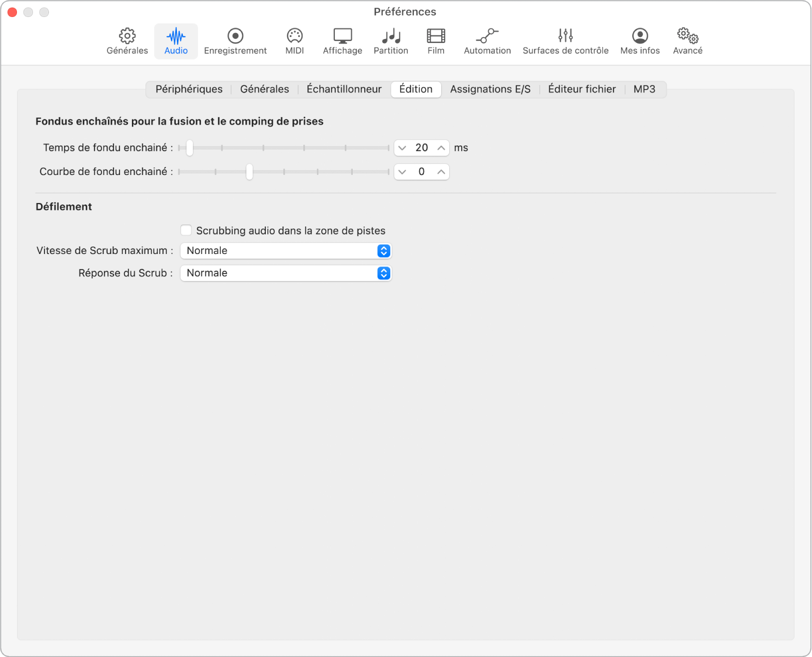Increase the crossfade curve value
Viewport: 812px width, 657px height.
click(x=441, y=172)
